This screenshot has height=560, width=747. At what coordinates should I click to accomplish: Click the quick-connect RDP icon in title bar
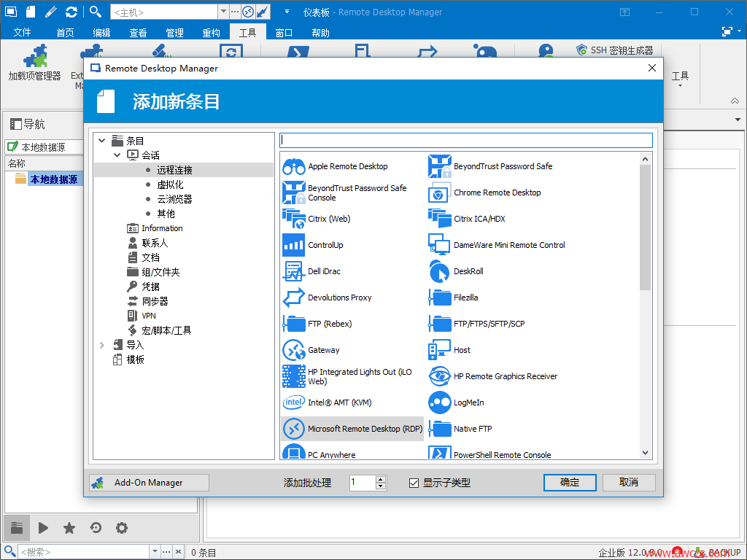248,12
